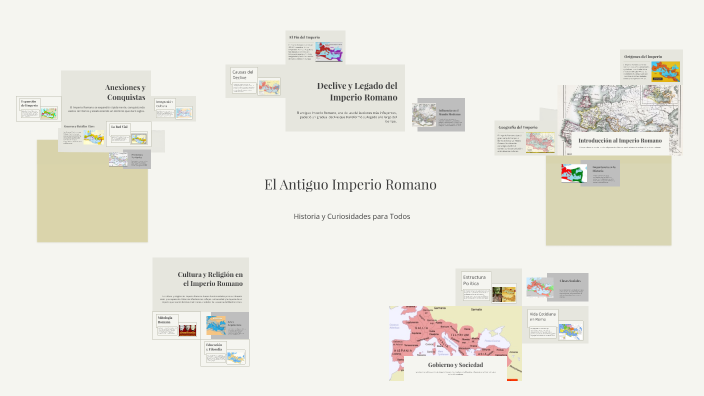Open the 'Gobierno y Sociedad' heading
The width and height of the screenshot is (704, 396).
(455, 365)
